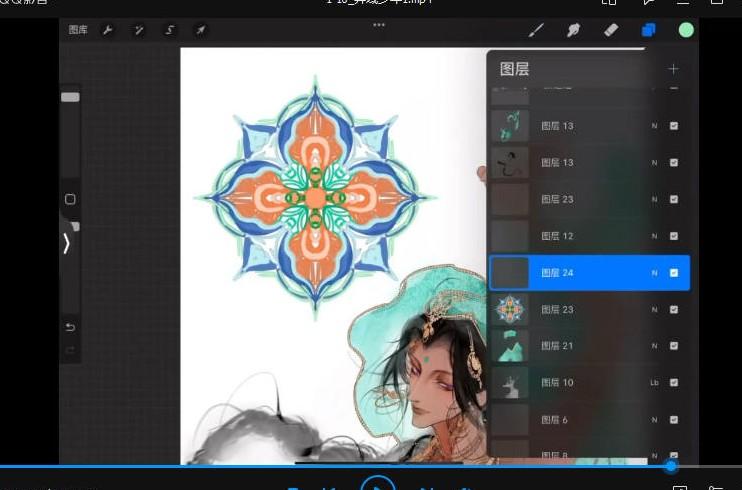Add a new layer with the plus icon
The width and height of the screenshot is (742, 490).
[x=673, y=69]
